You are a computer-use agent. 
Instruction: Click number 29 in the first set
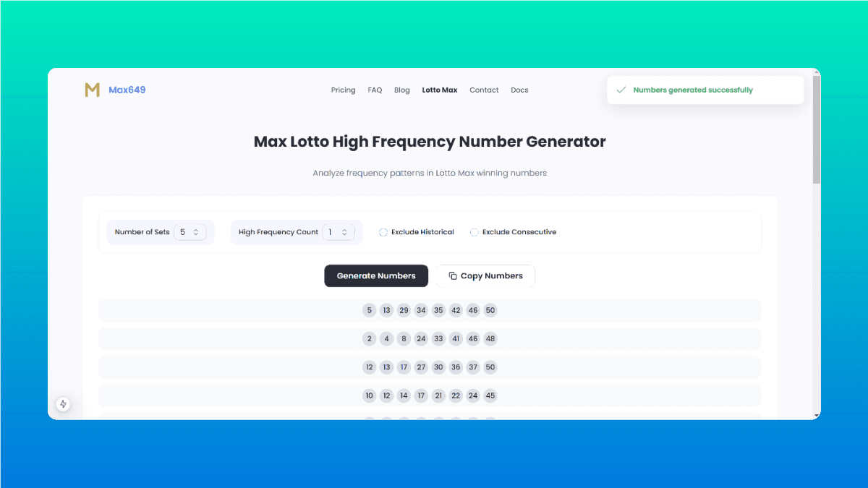(x=404, y=310)
